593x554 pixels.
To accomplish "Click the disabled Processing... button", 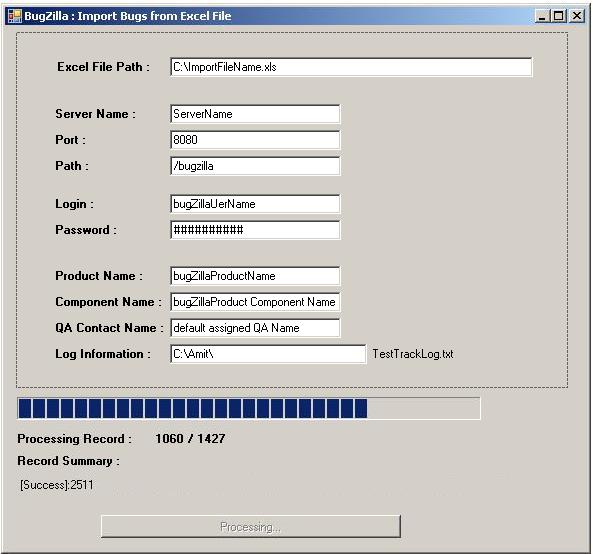I will pos(251,526).
